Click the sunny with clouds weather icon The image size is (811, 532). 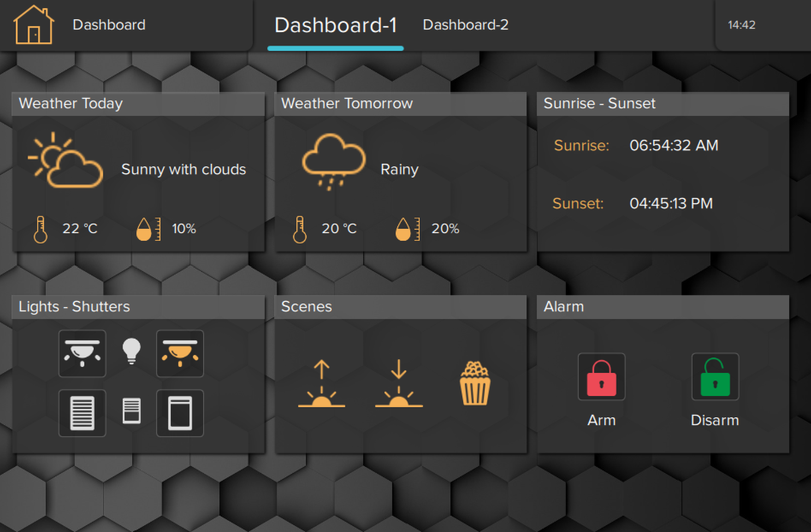(65, 161)
